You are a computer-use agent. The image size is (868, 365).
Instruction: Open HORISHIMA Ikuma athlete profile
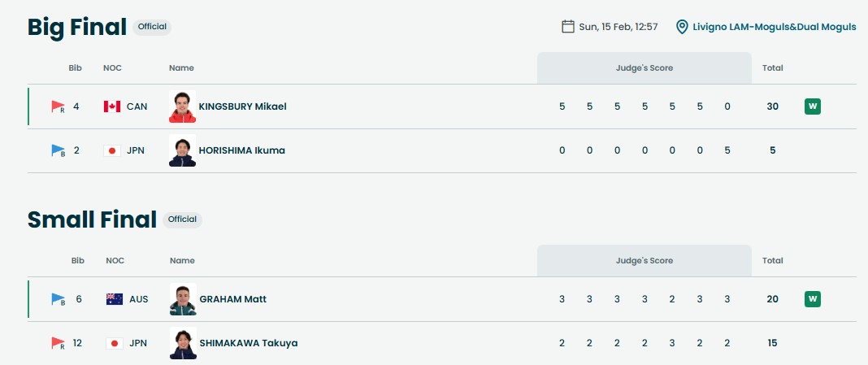point(241,150)
